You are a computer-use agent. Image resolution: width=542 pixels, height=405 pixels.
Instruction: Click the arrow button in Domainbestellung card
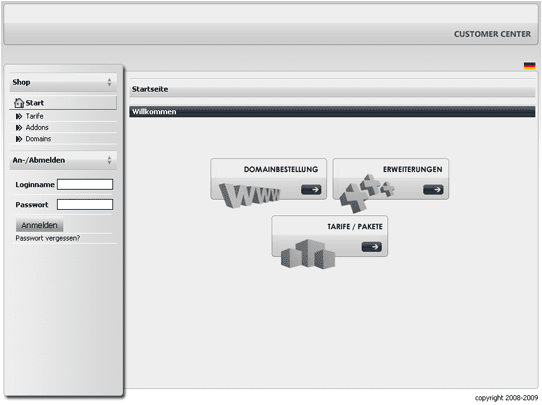click(311, 189)
